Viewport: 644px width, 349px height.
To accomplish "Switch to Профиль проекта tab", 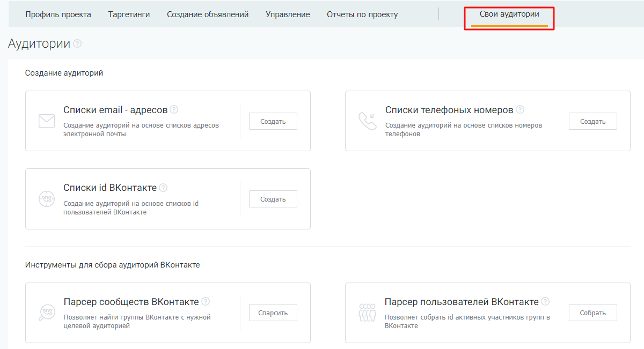I will (58, 14).
